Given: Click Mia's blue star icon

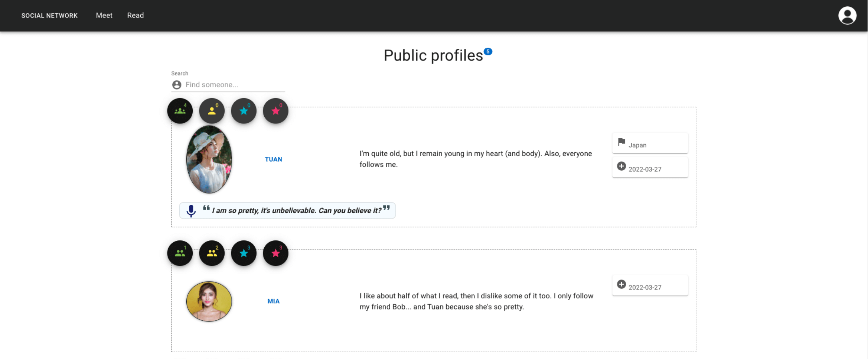Looking at the screenshot, I should tap(244, 253).
